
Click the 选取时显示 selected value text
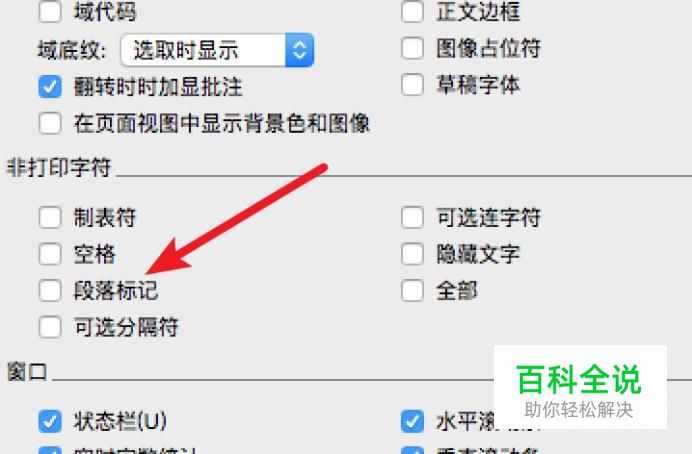(x=186, y=50)
